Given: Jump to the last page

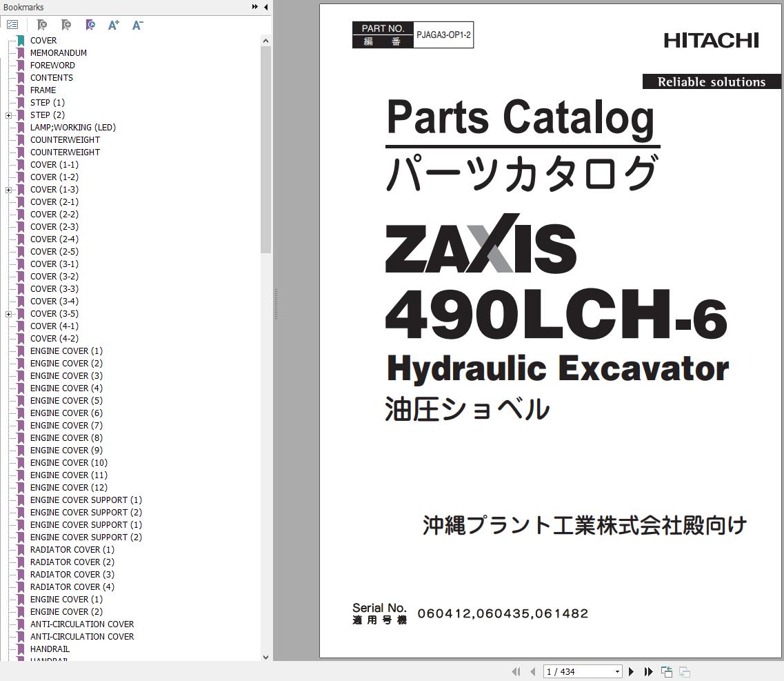Looking at the screenshot, I should pos(648,671).
